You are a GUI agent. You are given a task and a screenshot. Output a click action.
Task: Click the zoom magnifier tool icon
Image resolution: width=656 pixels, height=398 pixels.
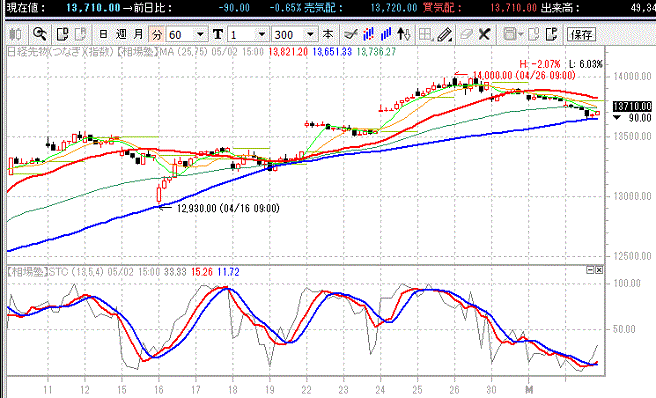pos(40,34)
